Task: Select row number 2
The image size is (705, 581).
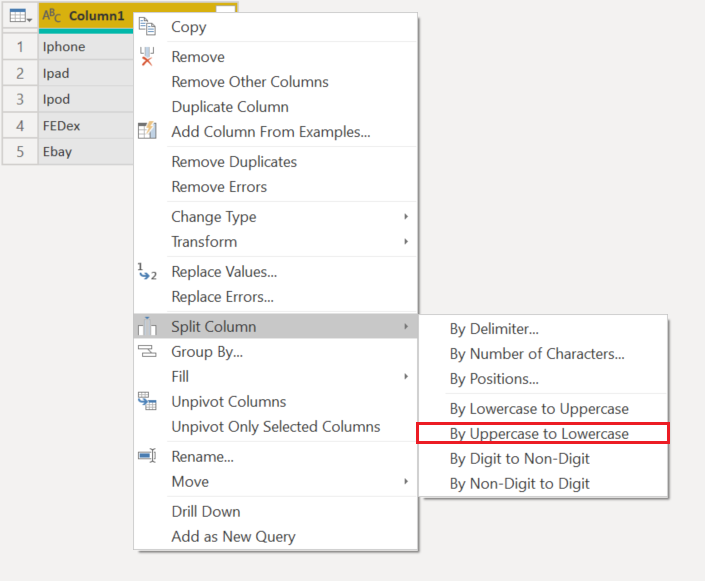Action: click(x=20, y=73)
